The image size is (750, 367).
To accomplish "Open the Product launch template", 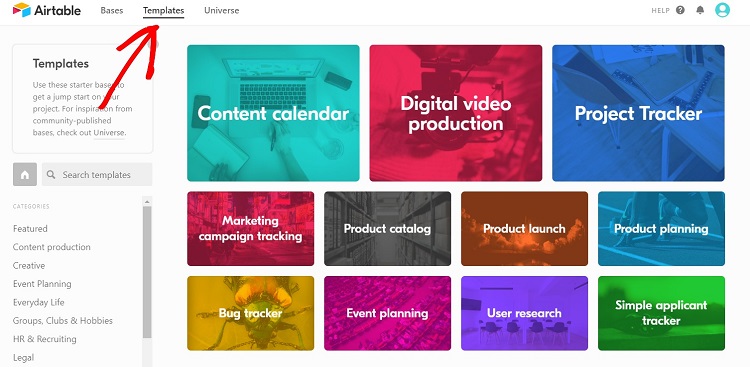I will pos(524,229).
